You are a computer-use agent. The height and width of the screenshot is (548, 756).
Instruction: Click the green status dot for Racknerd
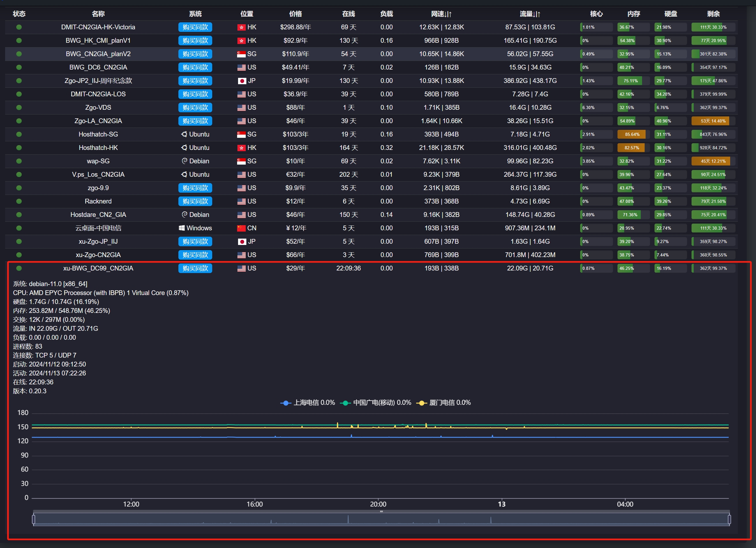[19, 201]
